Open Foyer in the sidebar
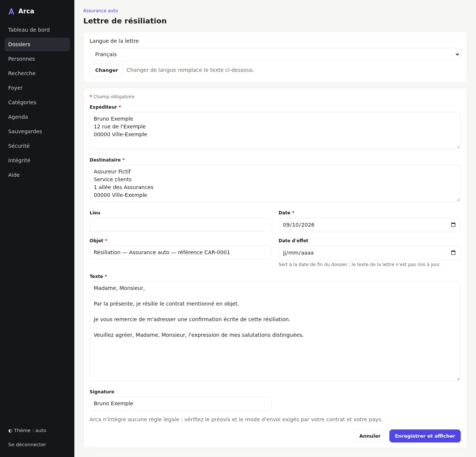Viewport: 476px width, 457px height. click(x=37, y=88)
